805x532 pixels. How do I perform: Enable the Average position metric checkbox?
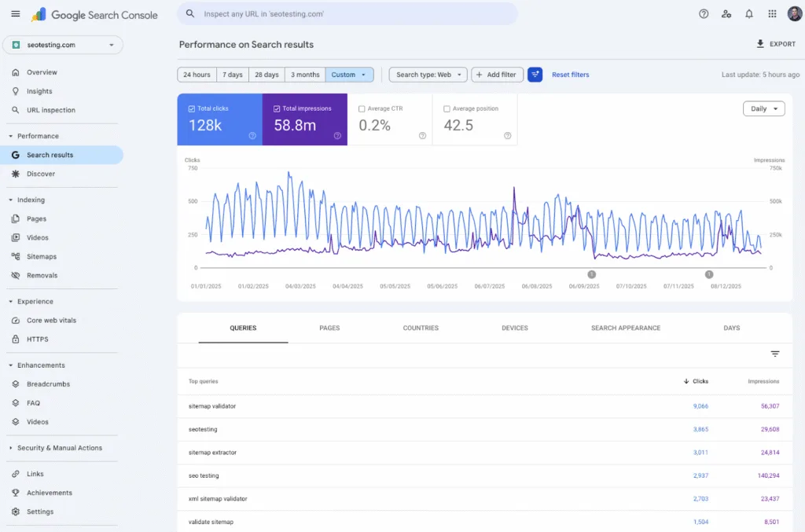(447, 108)
